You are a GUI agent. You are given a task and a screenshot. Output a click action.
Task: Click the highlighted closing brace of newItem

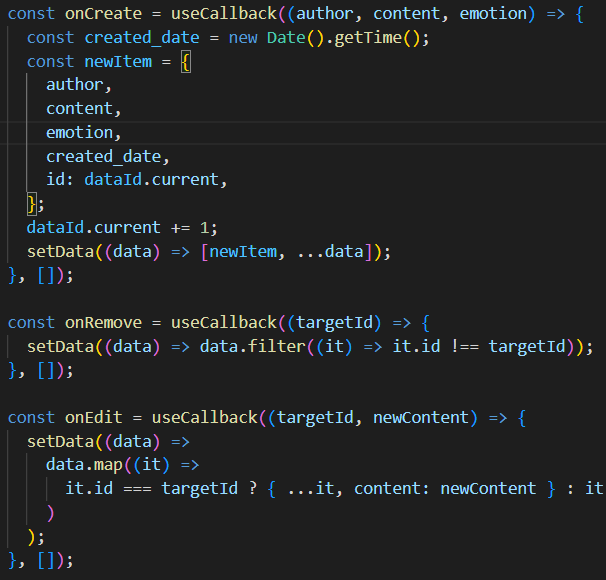click(x=31, y=204)
